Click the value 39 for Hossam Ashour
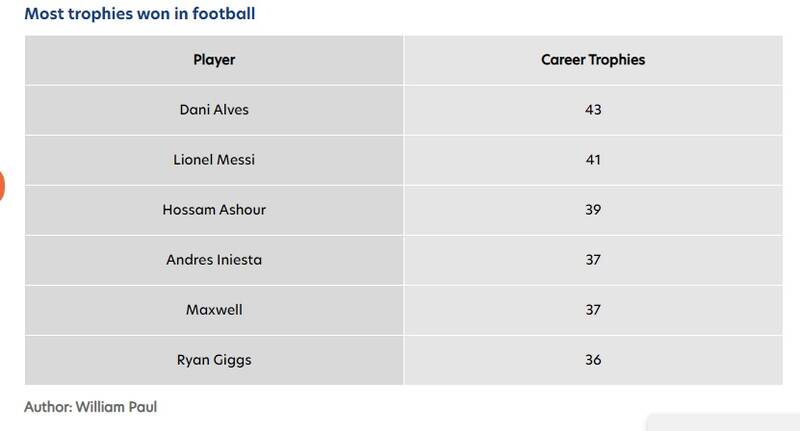800x431 pixels. 593,210
